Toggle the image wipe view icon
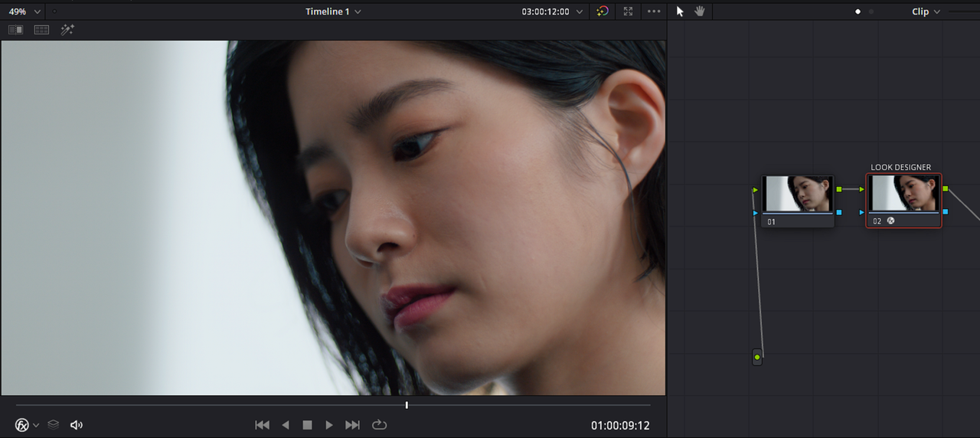This screenshot has height=438, width=980. (16, 30)
